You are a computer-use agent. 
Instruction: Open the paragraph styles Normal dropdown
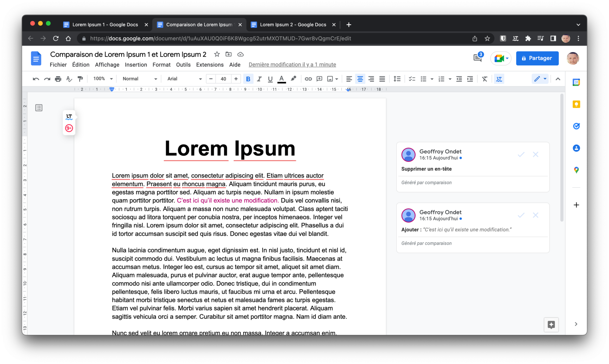139,79
